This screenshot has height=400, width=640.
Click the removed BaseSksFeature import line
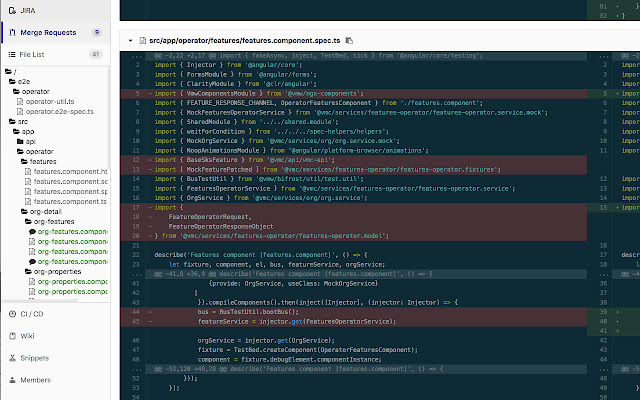coord(244,160)
